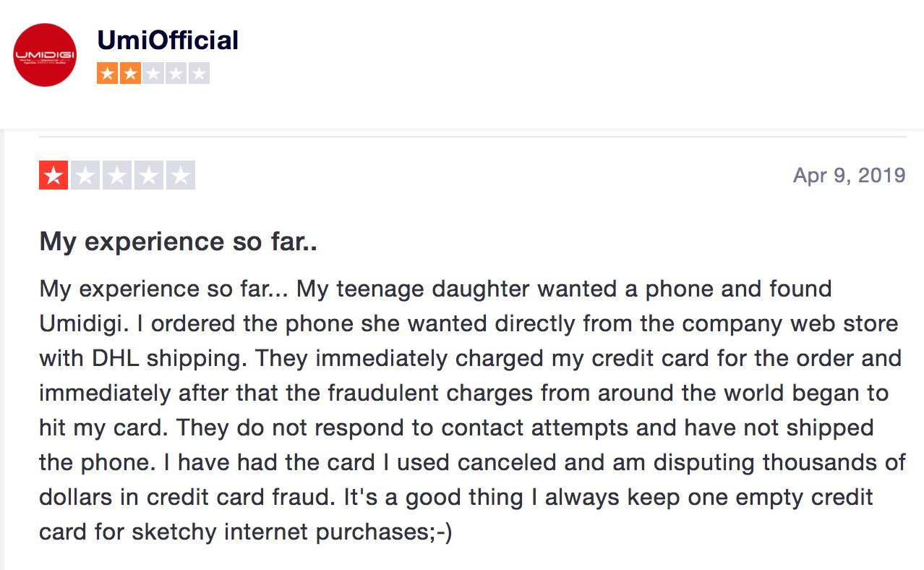The image size is (924, 570).
Task: Open the 'My experience so far..' review title
Action: coord(179,242)
